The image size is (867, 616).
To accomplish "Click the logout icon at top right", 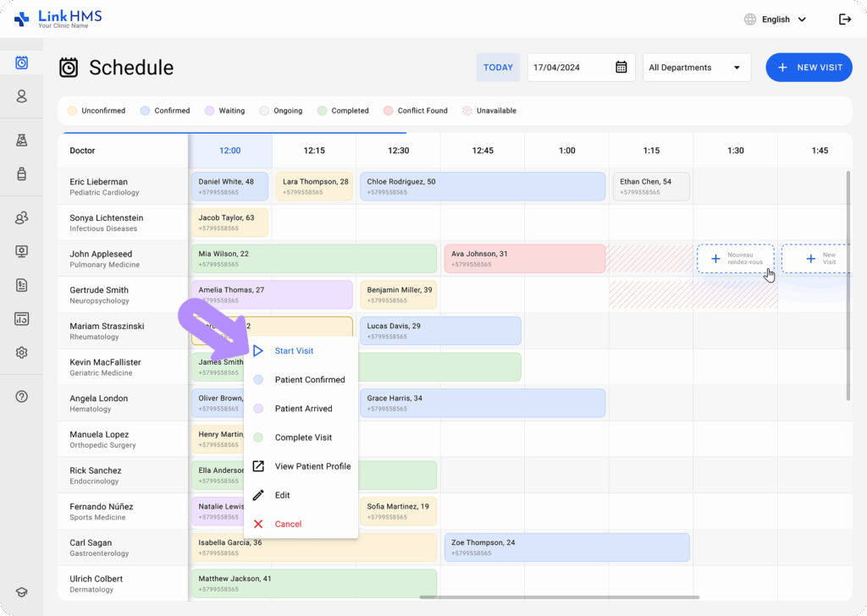I will [x=844, y=19].
